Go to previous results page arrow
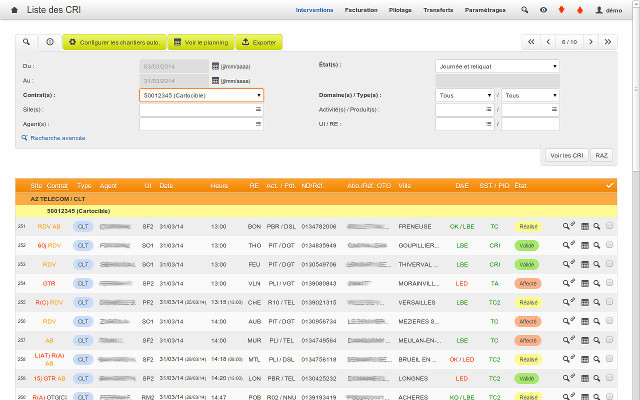Viewport: 640px width, 400px height. coord(548,42)
